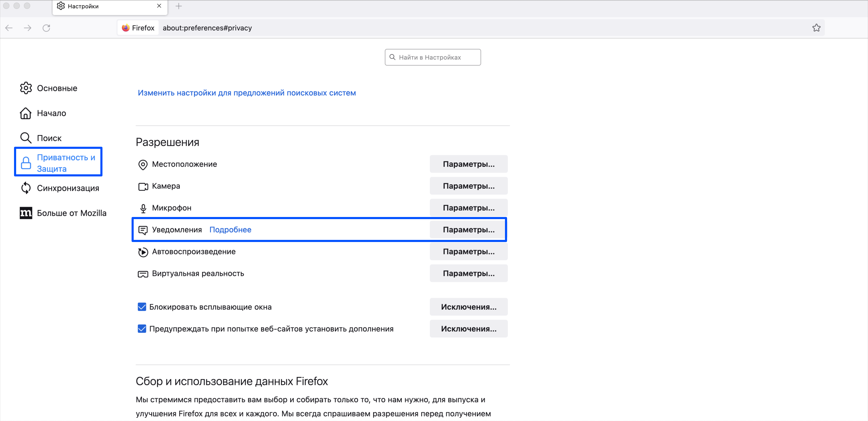Image resolution: width=868 pixels, height=421 pixels.
Task: Click the VR headset icon
Action: pyautogui.click(x=143, y=274)
